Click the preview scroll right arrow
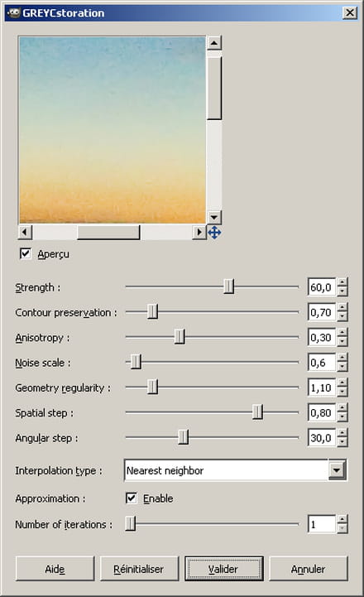364x597 pixels. 199,232
